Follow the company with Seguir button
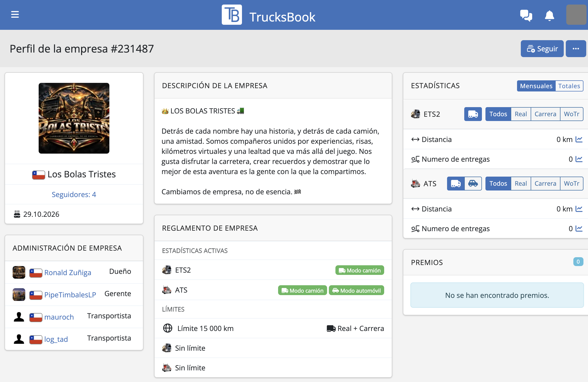This screenshot has width=588, height=382. pos(542,49)
